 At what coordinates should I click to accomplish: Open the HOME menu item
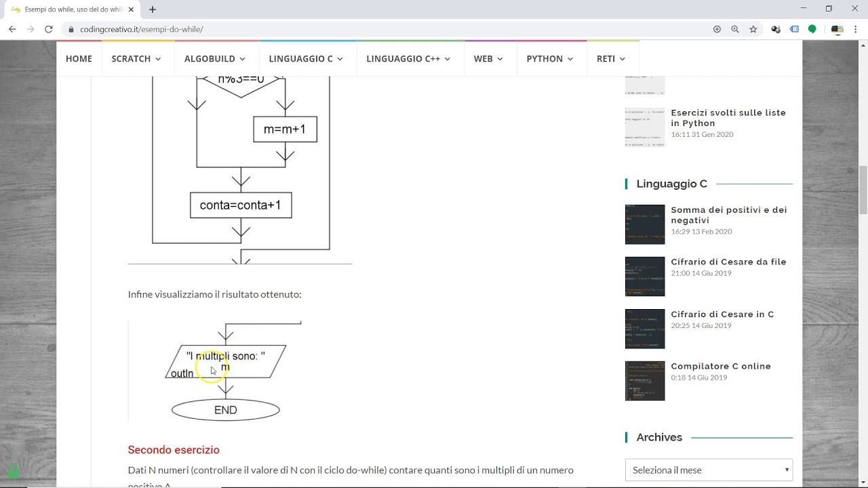(79, 59)
